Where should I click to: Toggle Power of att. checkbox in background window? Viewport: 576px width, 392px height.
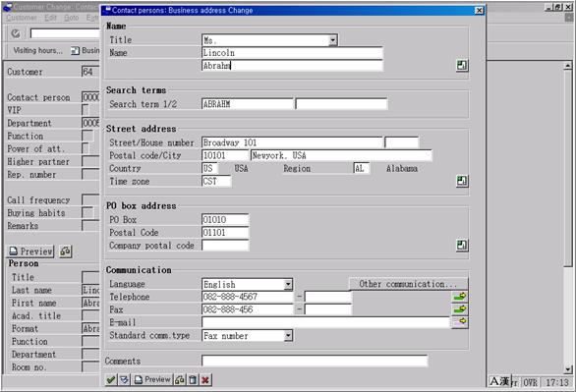click(x=86, y=148)
